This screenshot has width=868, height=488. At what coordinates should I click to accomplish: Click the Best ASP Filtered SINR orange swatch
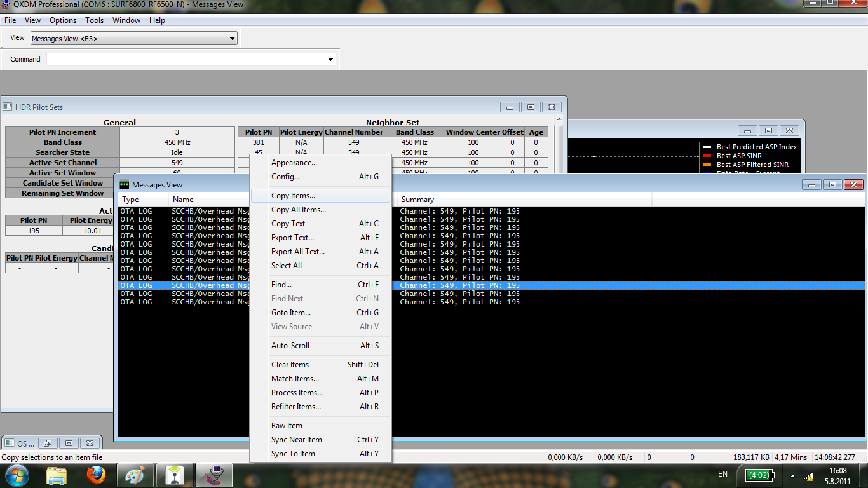pyautogui.click(x=707, y=165)
